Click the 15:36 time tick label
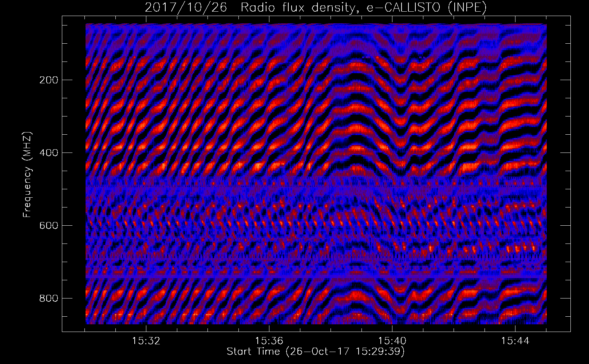 [x=269, y=341]
